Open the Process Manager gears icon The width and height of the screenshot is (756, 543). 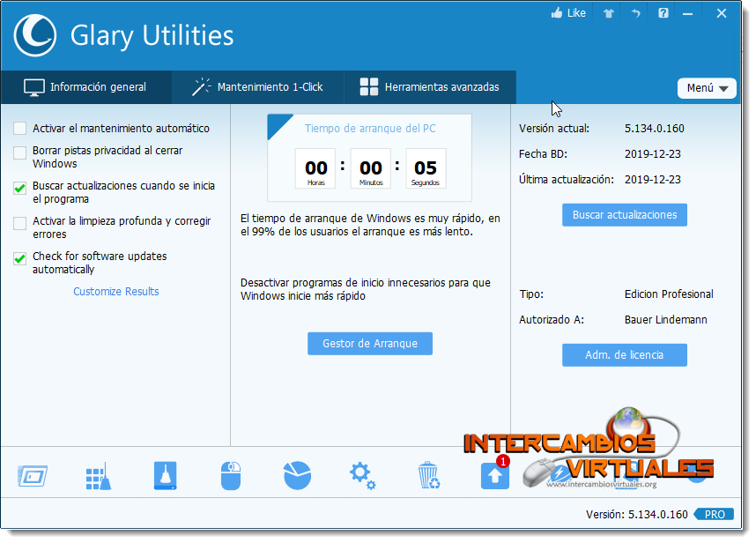click(x=362, y=476)
